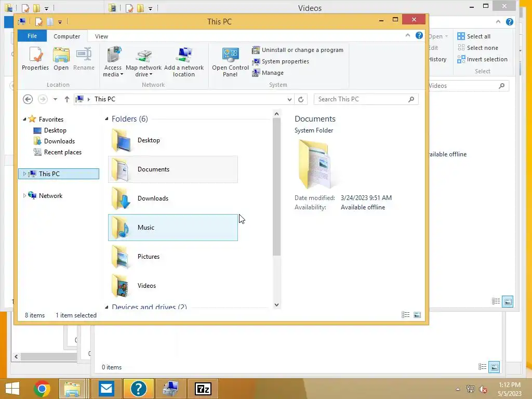The width and height of the screenshot is (532, 399).
Task: Show hidden tray icons arrow
Action: (x=458, y=389)
